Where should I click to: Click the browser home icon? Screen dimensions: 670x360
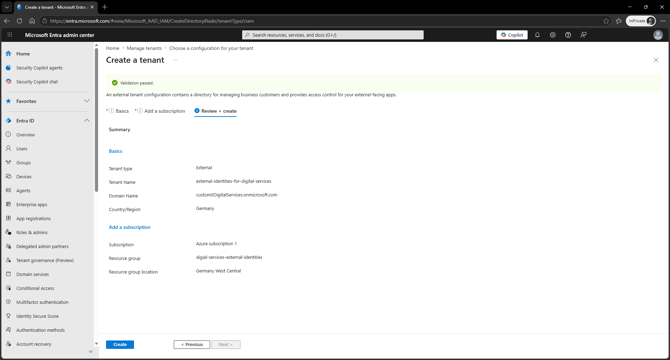pos(32,21)
